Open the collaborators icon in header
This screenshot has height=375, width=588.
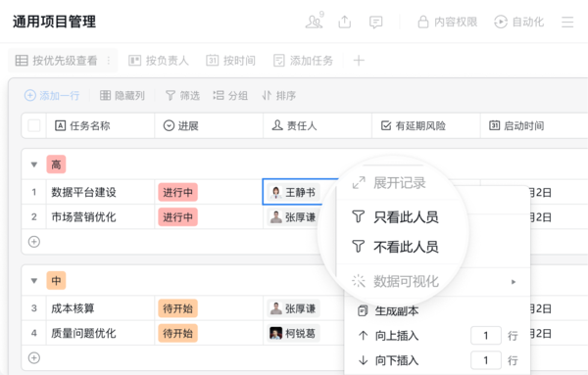coord(315,22)
